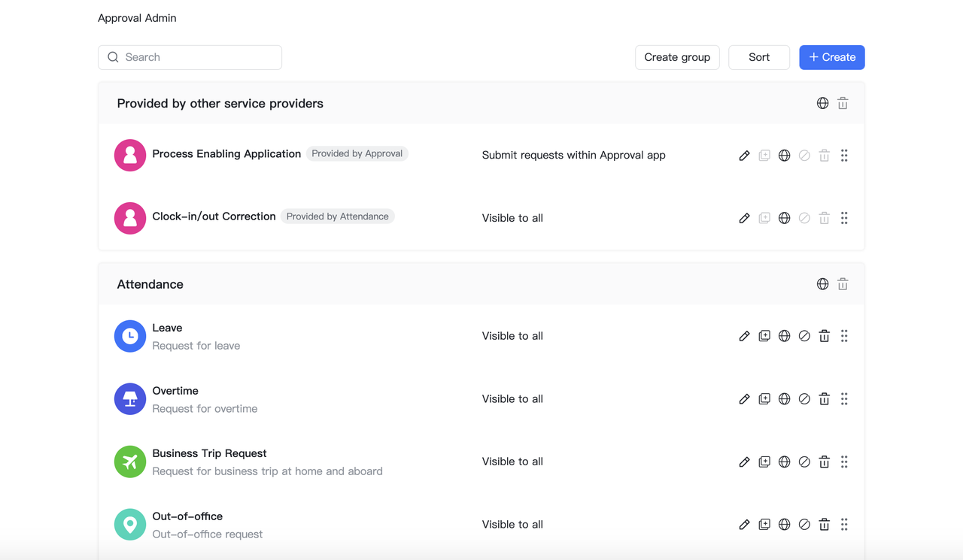This screenshot has width=963, height=560.
Task: Disable the Out-of-office approval
Action: tap(804, 525)
